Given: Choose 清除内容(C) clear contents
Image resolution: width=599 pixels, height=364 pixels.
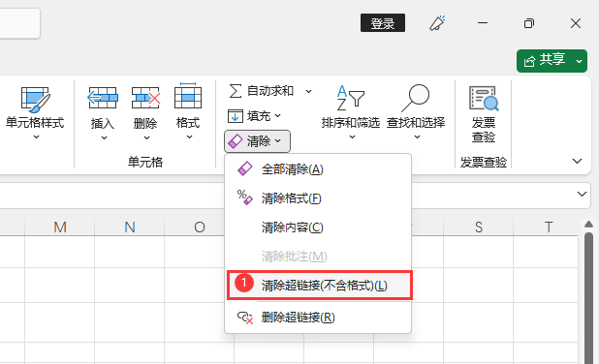Looking at the screenshot, I should tap(318, 227).
